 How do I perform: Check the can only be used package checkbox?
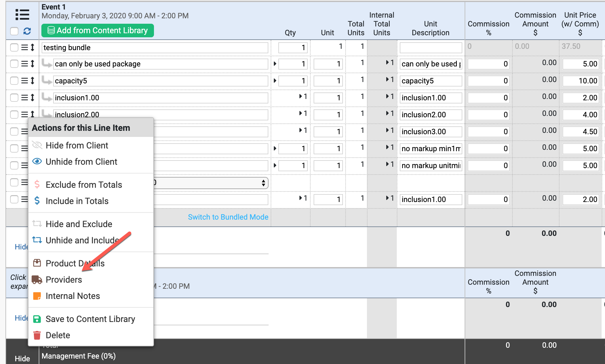click(14, 64)
